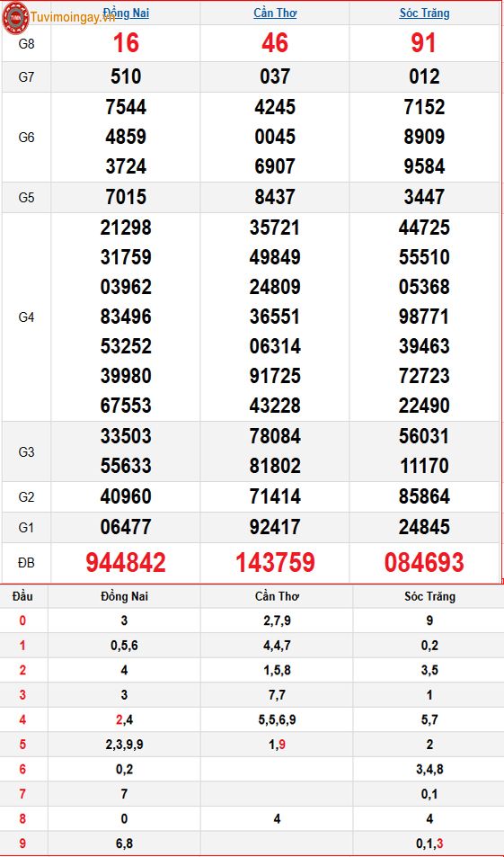Open the Đồng Nai header link
This screenshot has height=857, width=504.
[126, 13]
